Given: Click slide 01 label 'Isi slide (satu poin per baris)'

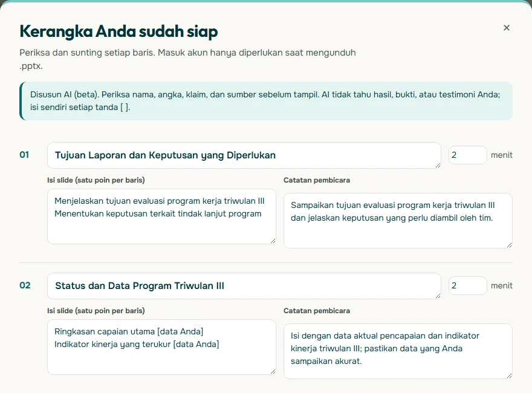Looking at the screenshot, I should point(96,180).
